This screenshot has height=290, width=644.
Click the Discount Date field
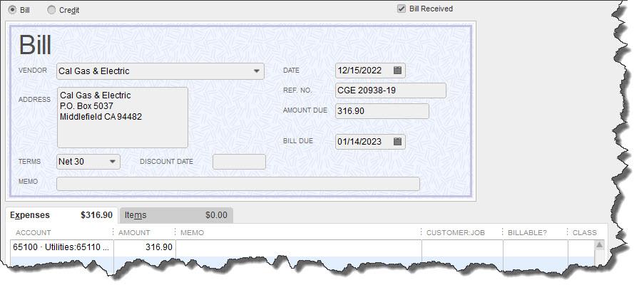coord(239,162)
